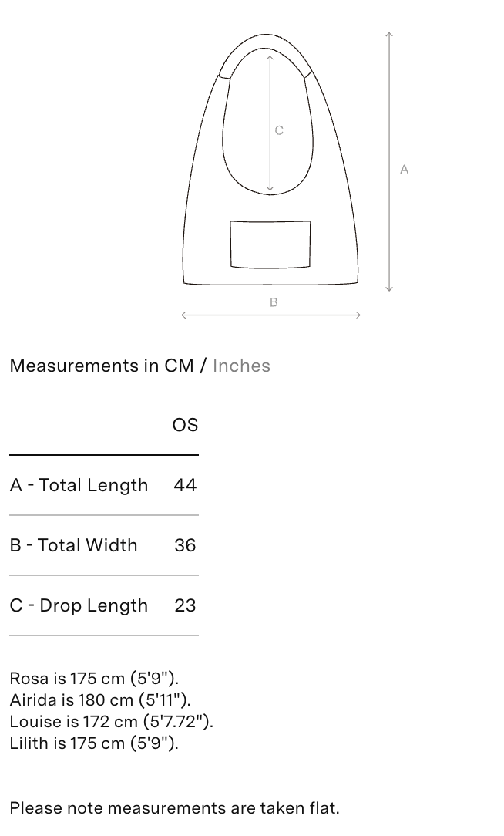
Task: Click the value 44 for total length
Action: coord(186,485)
